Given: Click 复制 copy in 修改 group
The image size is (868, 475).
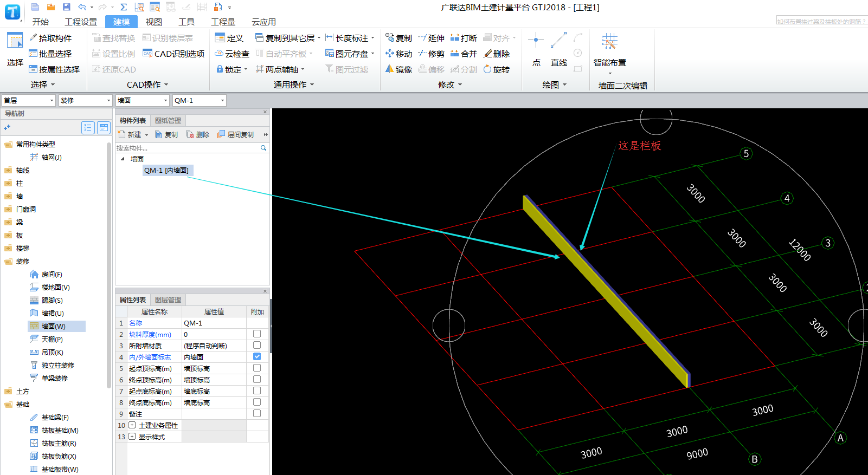Looking at the screenshot, I should coord(398,38).
